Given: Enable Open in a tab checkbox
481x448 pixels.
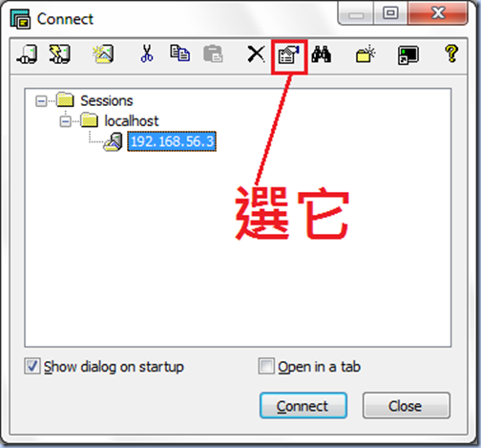Looking at the screenshot, I should 266,366.
